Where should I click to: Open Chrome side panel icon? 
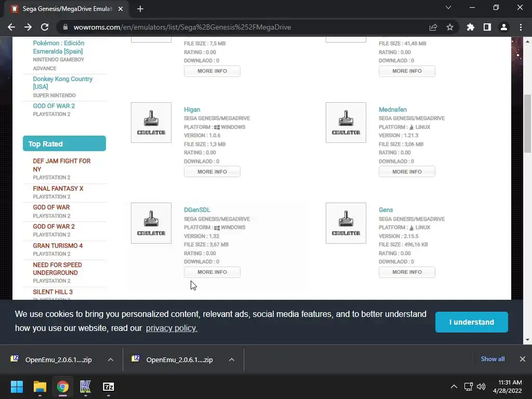pyautogui.click(x=487, y=27)
